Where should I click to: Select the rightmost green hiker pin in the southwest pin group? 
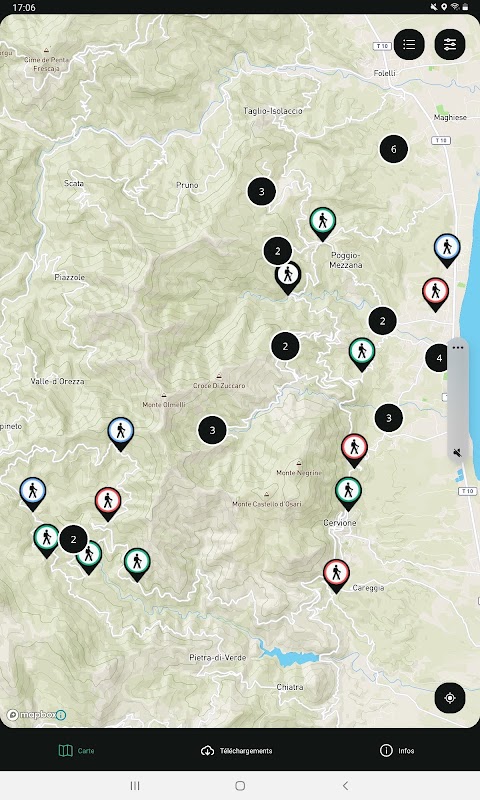pyautogui.click(x=137, y=565)
